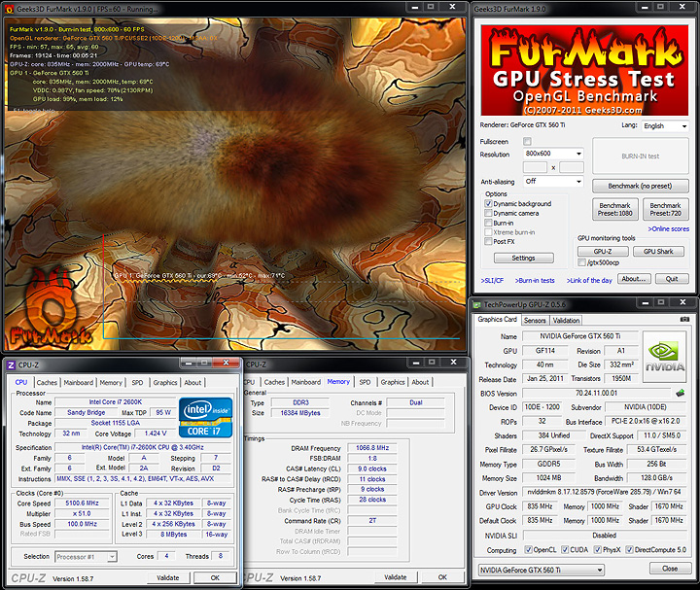Click the BIOS save chip icon in GPU-Z
This screenshot has width=700, height=590.
[x=680, y=394]
